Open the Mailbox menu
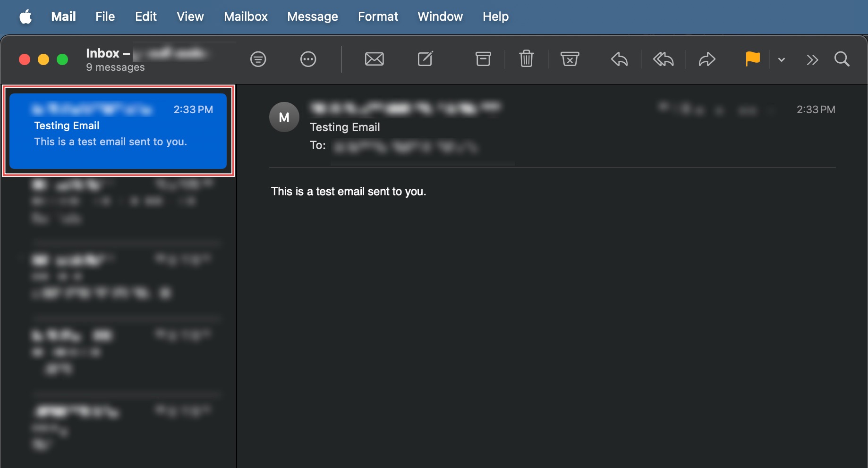Image resolution: width=868 pixels, height=468 pixels. 246,17
